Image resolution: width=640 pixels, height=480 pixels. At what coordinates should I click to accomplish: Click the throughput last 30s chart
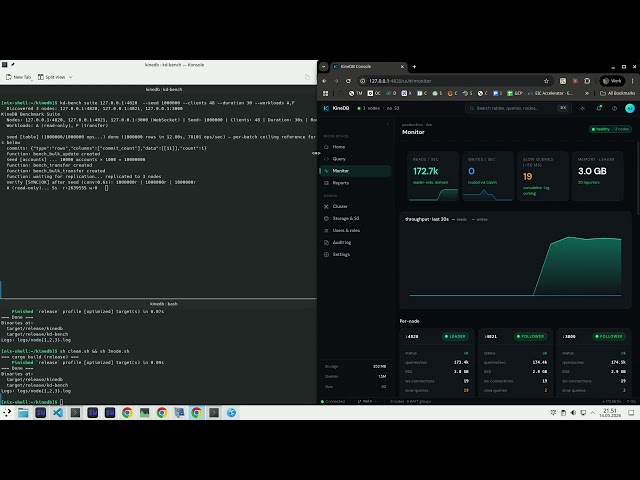pyautogui.click(x=516, y=260)
